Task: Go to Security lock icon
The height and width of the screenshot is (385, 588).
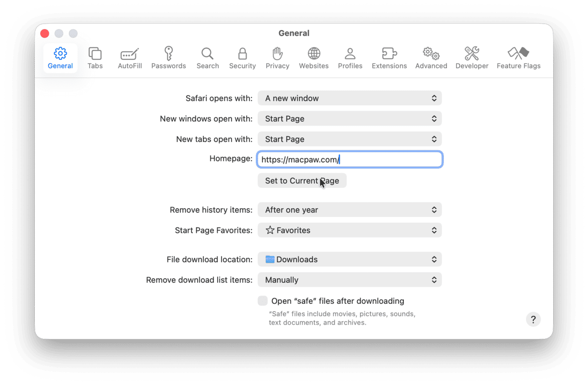Action: [242, 58]
